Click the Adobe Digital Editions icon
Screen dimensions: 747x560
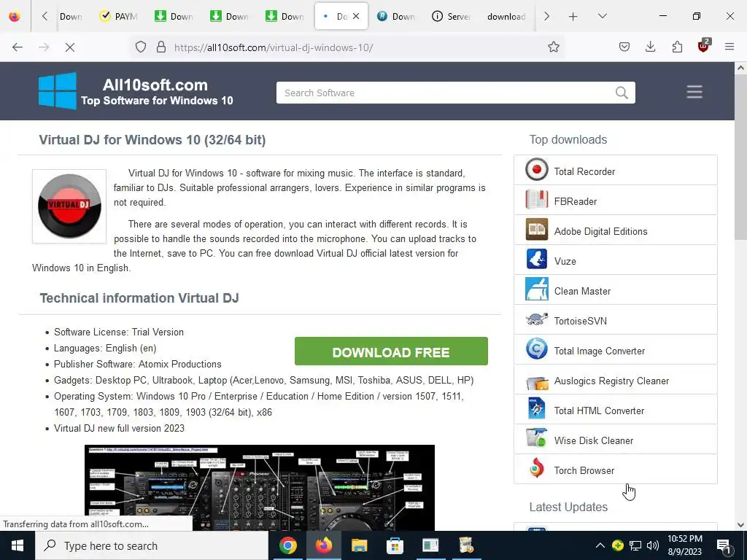(536, 230)
